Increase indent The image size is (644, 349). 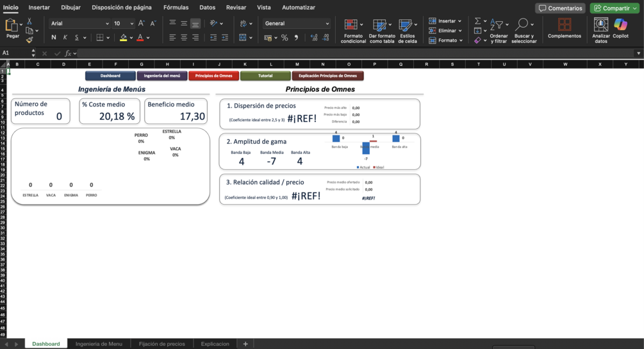coord(225,37)
